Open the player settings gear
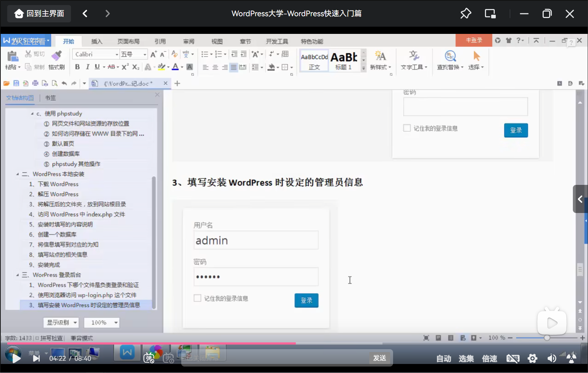588x373 pixels. tap(532, 358)
